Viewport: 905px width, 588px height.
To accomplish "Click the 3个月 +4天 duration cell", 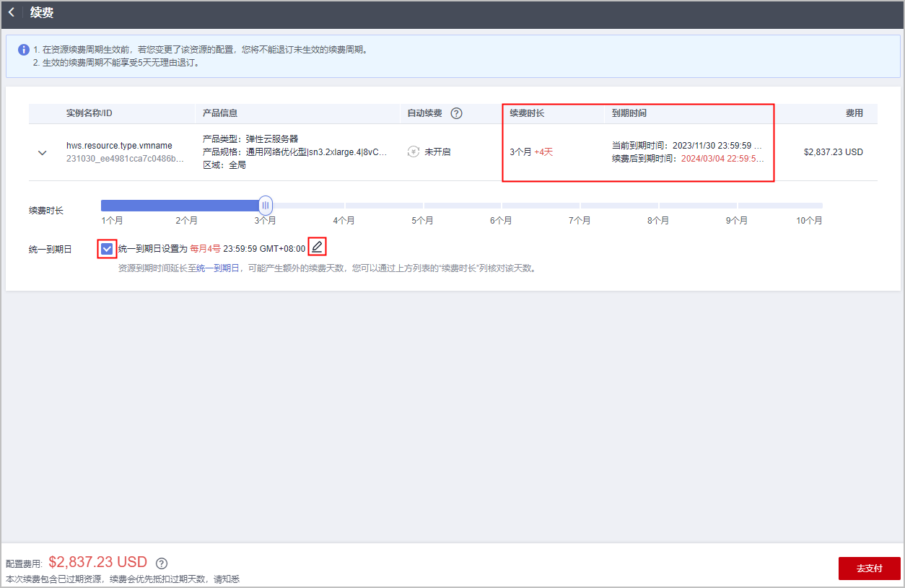I will click(x=531, y=152).
